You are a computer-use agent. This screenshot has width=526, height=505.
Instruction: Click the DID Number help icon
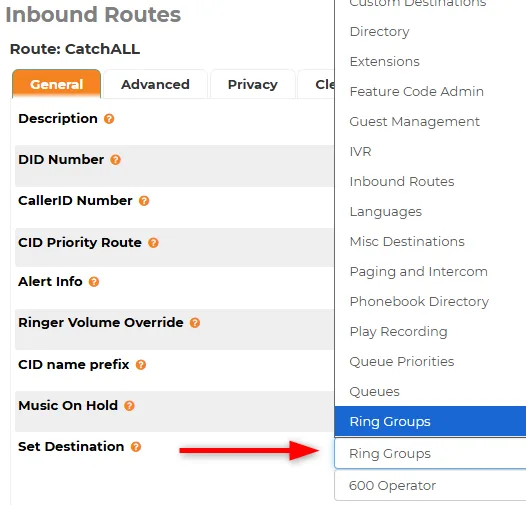tap(115, 160)
